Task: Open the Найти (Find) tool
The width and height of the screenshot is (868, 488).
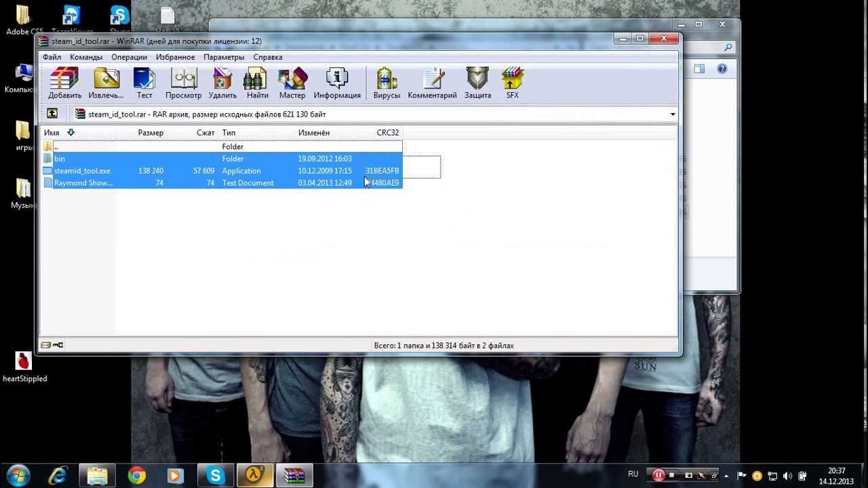Action: point(257,83)
